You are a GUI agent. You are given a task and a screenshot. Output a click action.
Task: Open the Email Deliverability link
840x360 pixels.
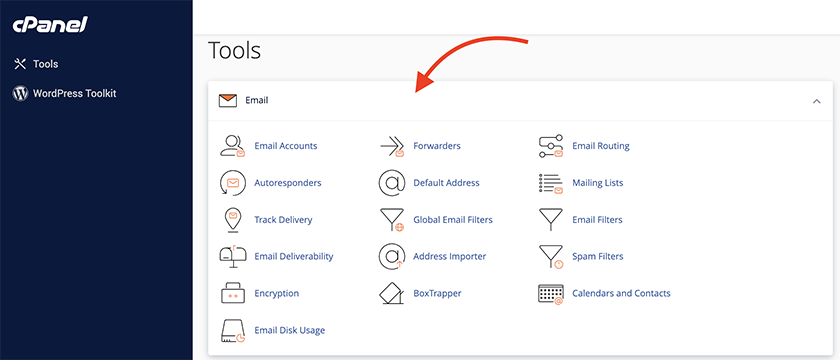[294, 257]
